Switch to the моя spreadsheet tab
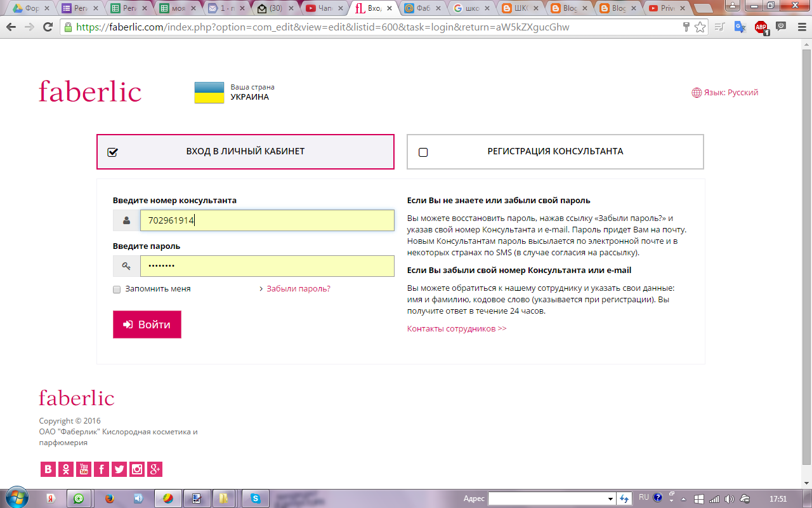 (178, 8)
